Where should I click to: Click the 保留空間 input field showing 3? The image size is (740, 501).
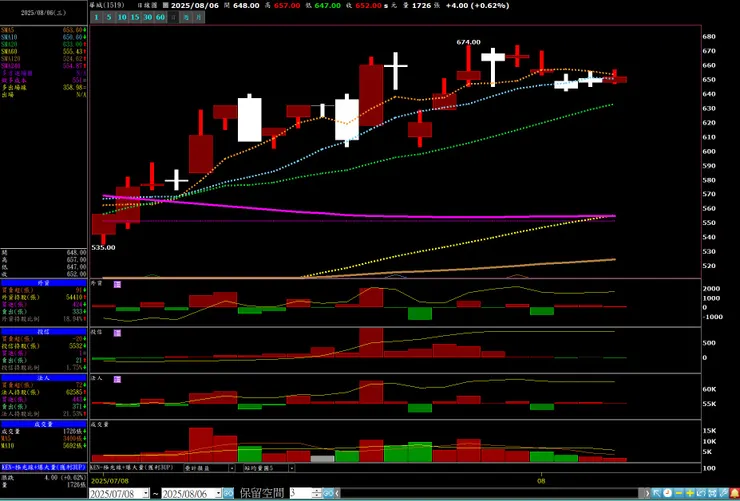point(301,493)
